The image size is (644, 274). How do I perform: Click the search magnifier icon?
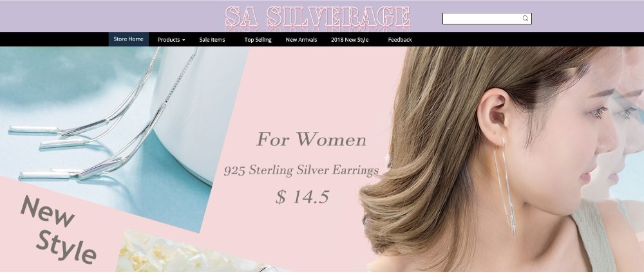[526, 19]
